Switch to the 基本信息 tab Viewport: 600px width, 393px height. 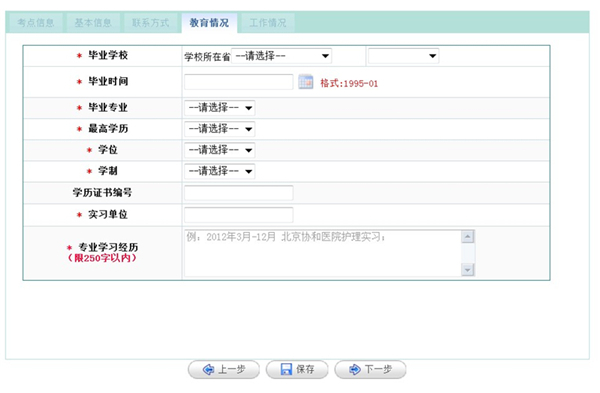[x=93, y=23]
